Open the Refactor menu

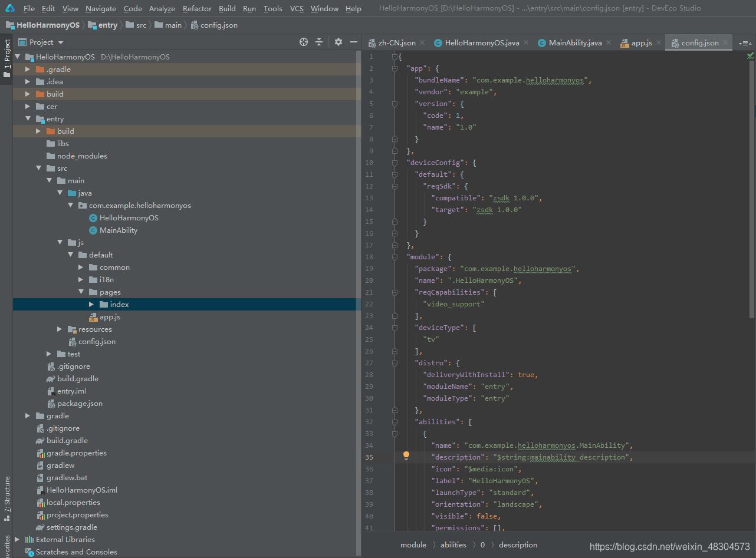(x=197, y=8)
